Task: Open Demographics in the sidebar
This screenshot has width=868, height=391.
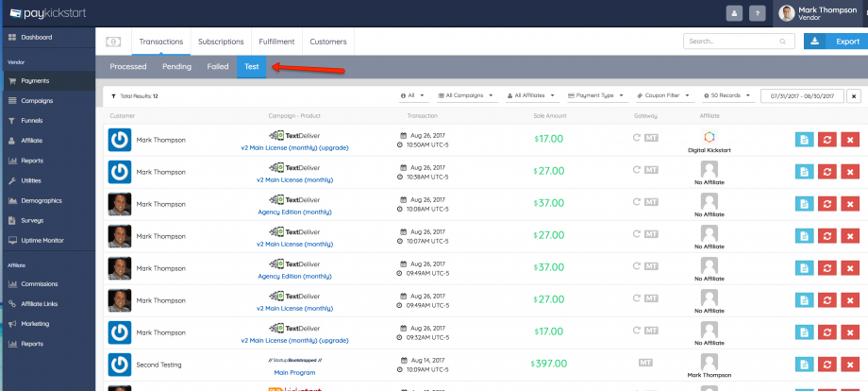Action: pyautogui.click(x=47, y=200)
